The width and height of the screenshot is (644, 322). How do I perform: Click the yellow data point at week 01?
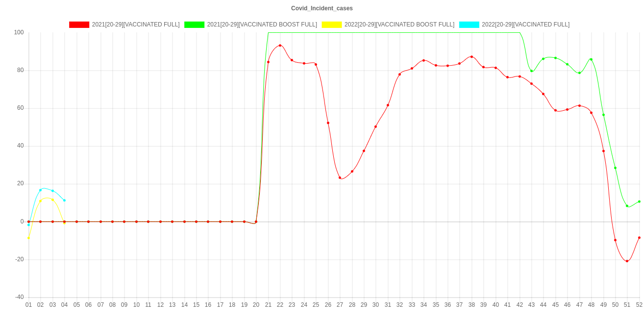[x=28, y=238]
